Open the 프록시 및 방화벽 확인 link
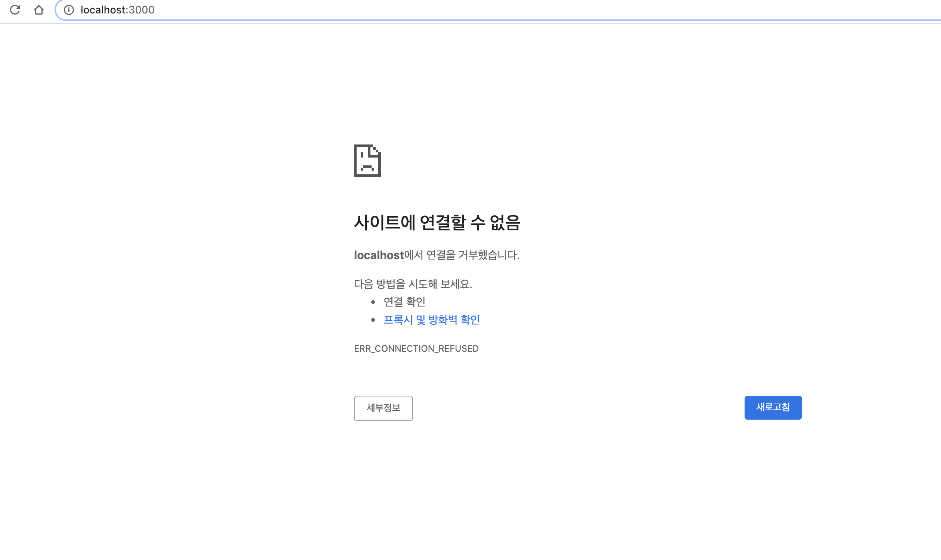This screenshot has height=560, width=941. [431, 320]
